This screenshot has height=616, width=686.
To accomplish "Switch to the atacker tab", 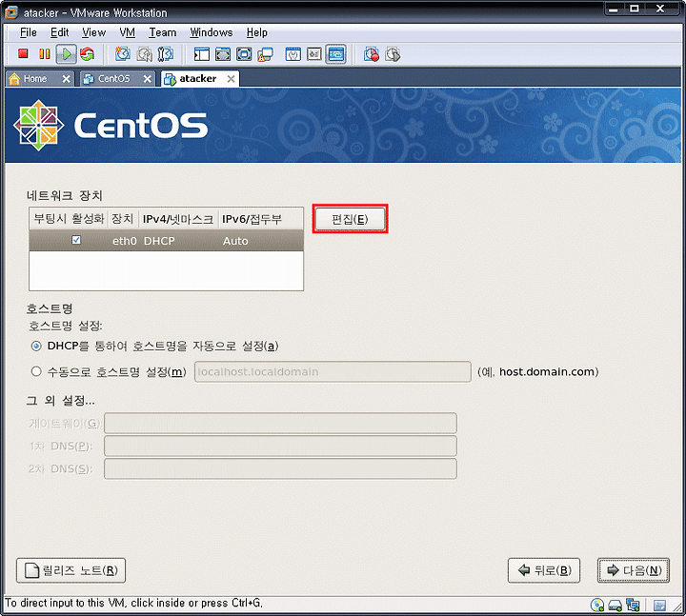I will 198,79.
